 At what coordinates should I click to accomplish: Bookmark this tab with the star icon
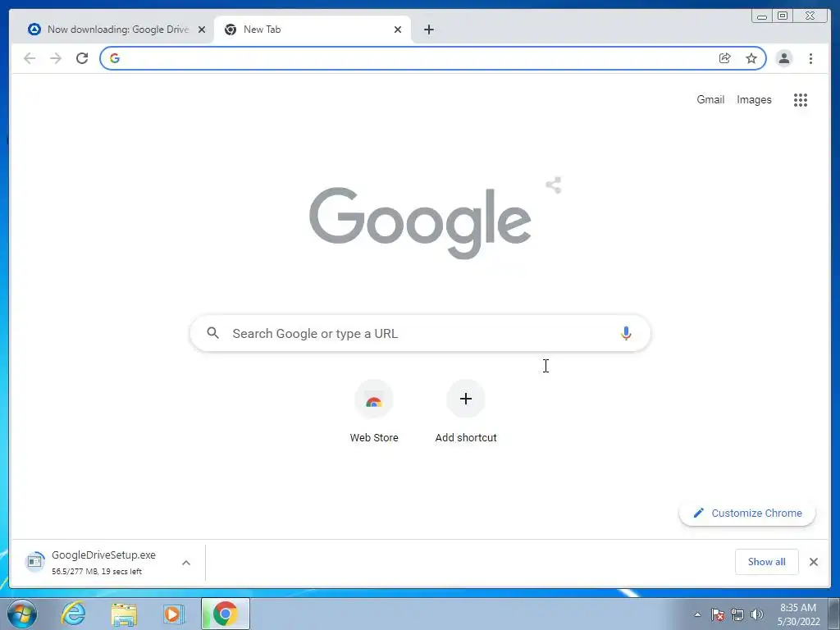(751, 58)
